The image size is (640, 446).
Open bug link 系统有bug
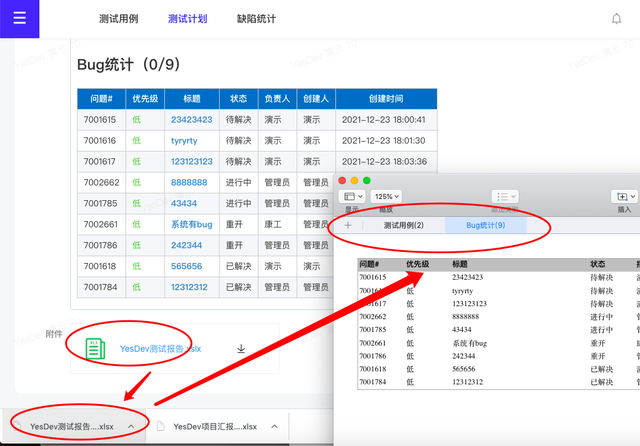point(191,224)
